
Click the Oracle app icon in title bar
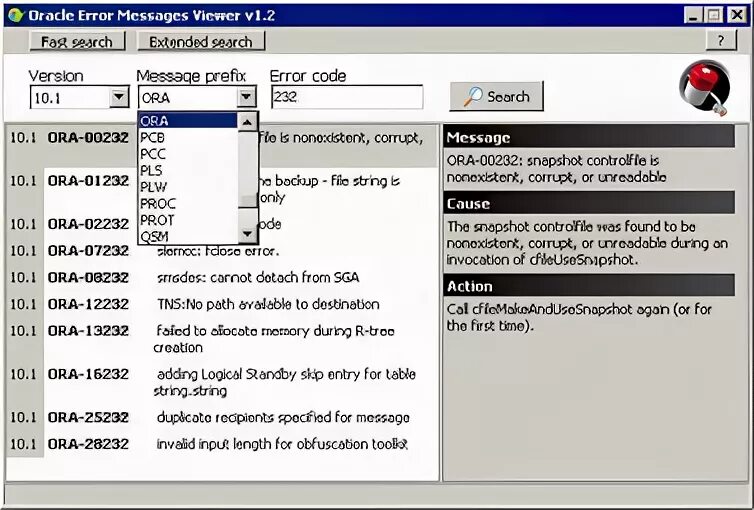pos(16,15)
